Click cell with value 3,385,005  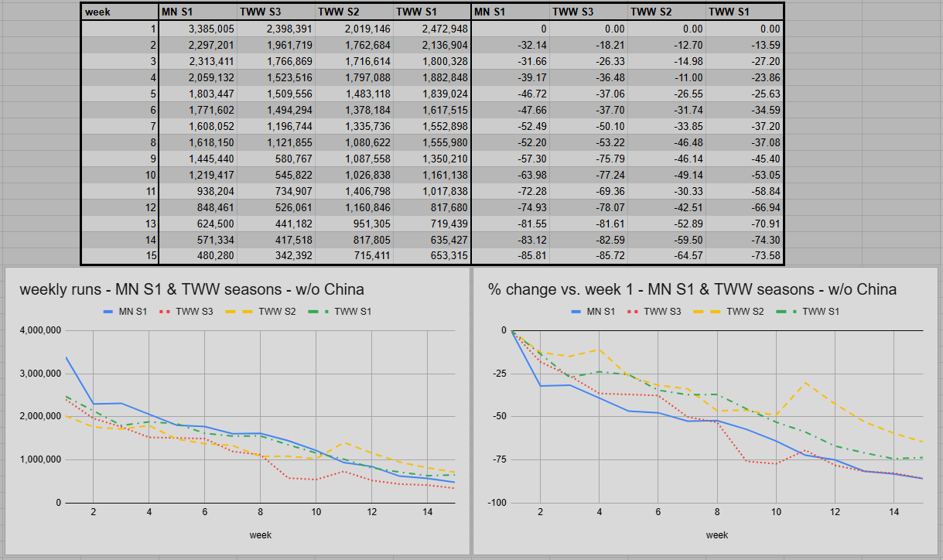(197, 29)
